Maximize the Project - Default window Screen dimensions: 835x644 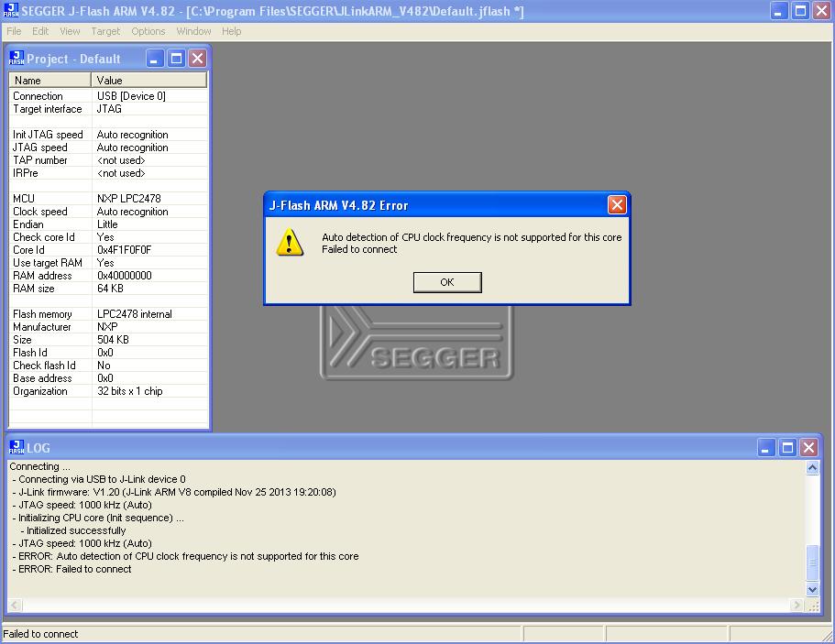click(176, 58)
